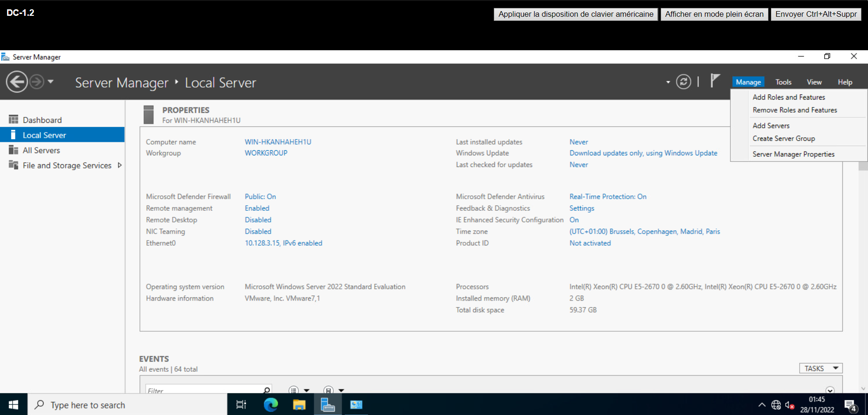Open File Explorer from taskbar
Screen dimensions: 868x415
(299, 405)
